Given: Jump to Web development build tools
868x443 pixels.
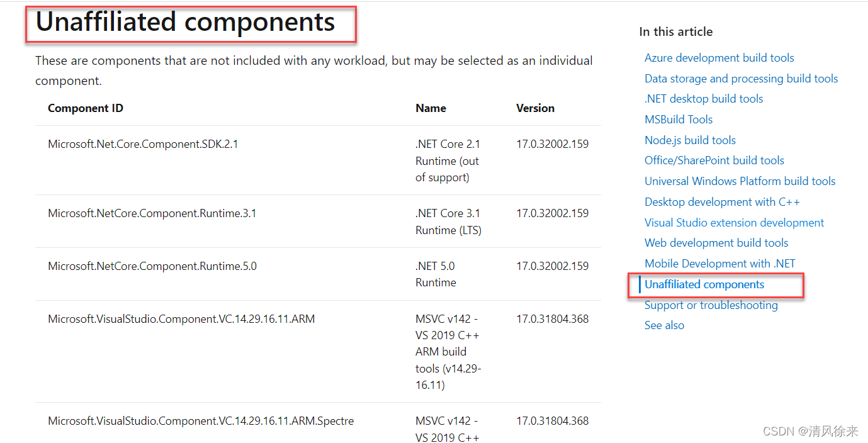Looking at the screenshot, I should tap(716, 243).
